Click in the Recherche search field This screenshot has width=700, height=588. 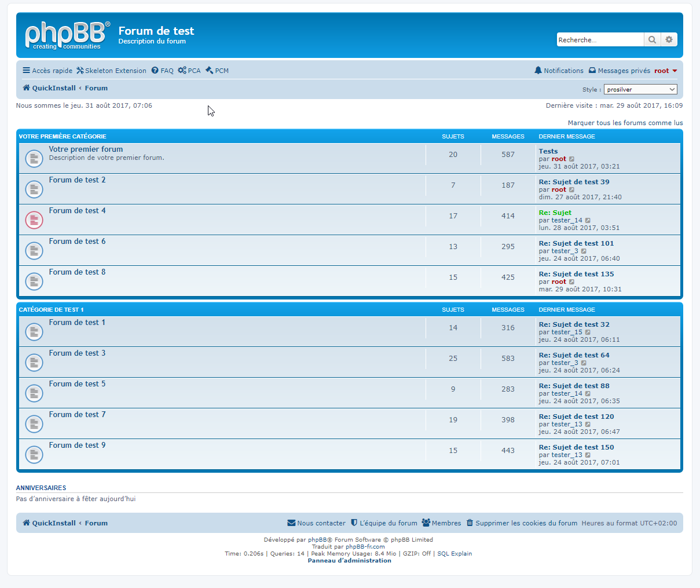(599, 39)
